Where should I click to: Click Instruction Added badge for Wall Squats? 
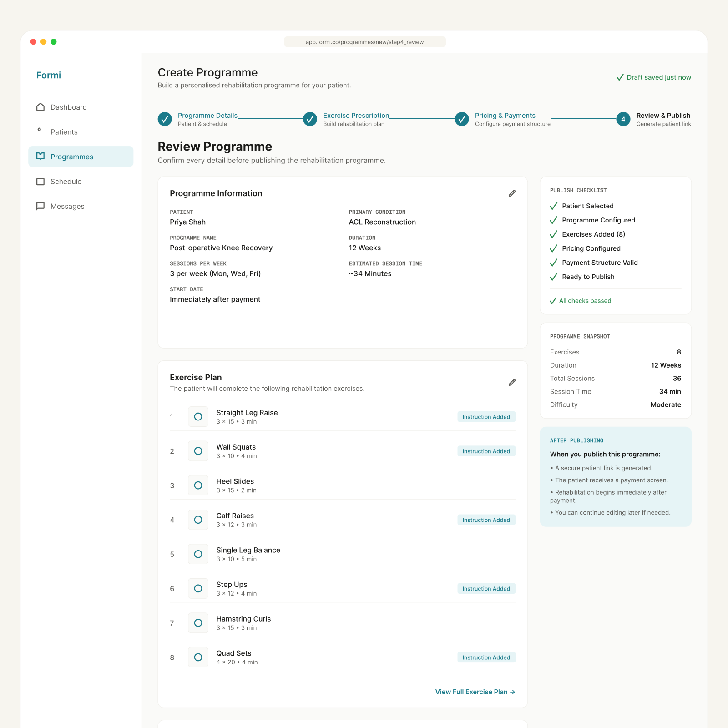coord(486,451)
